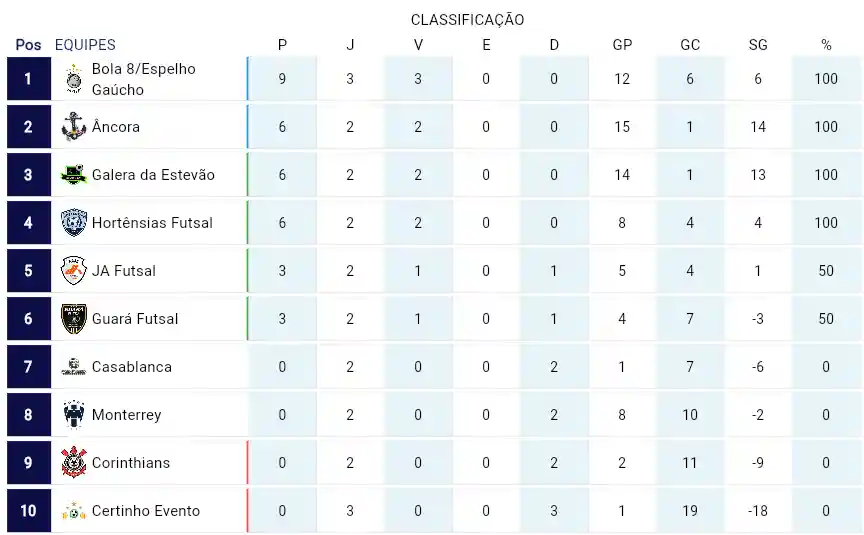
Task: Click the JA Futsal team crest
Action: click(x=73, y=271)
